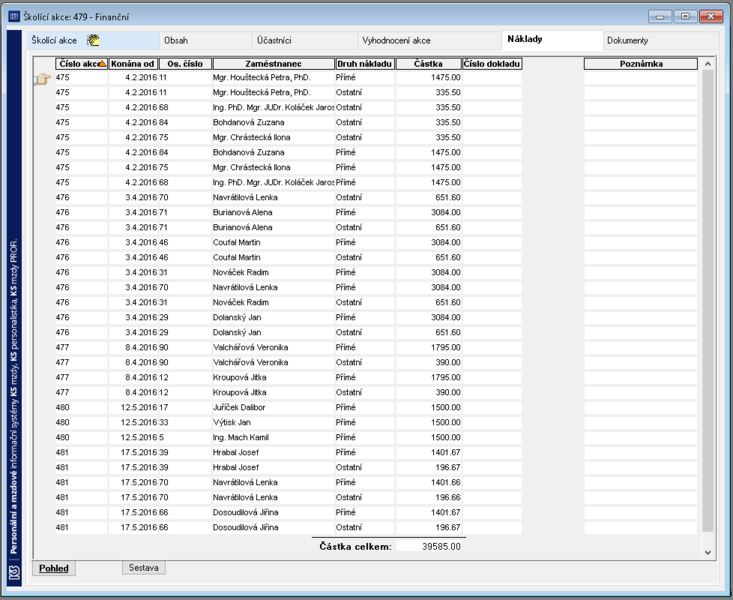Click the orange sort arrow on Číslo akce
733x600 pixels.
pyautogui.click(x=102, y=64)
